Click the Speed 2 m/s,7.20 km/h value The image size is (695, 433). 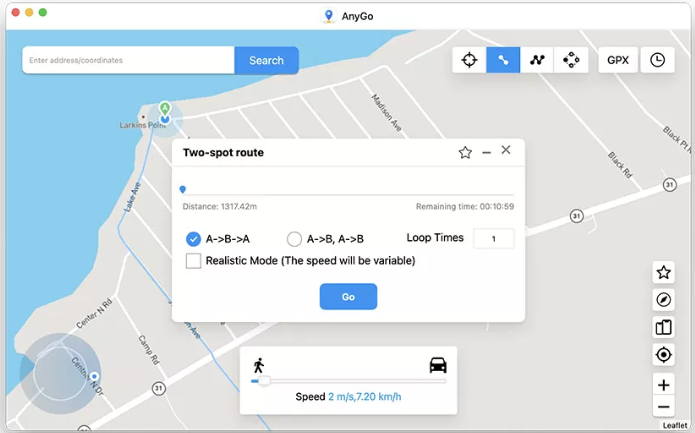tap(364, 397)
